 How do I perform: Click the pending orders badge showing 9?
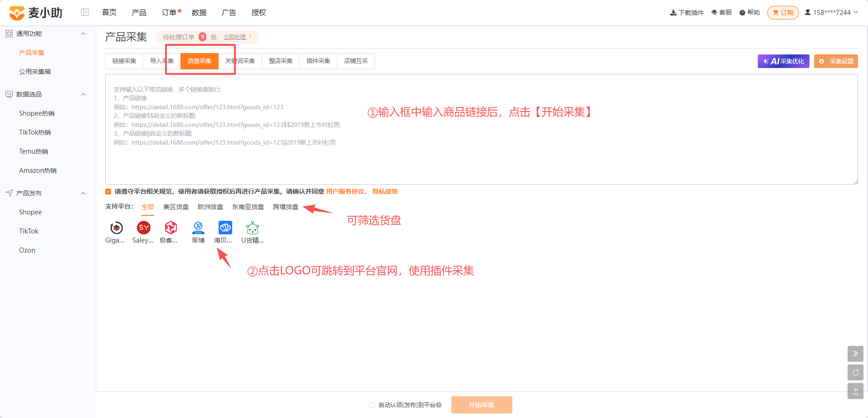click(x=203, y=37)
